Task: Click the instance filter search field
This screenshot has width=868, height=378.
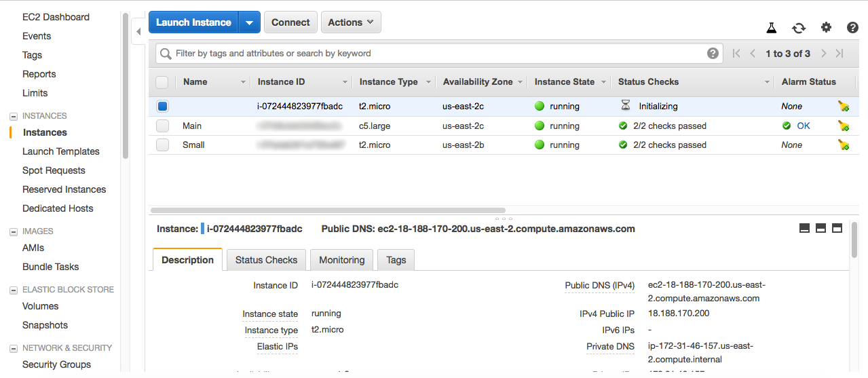Action: 438,53
